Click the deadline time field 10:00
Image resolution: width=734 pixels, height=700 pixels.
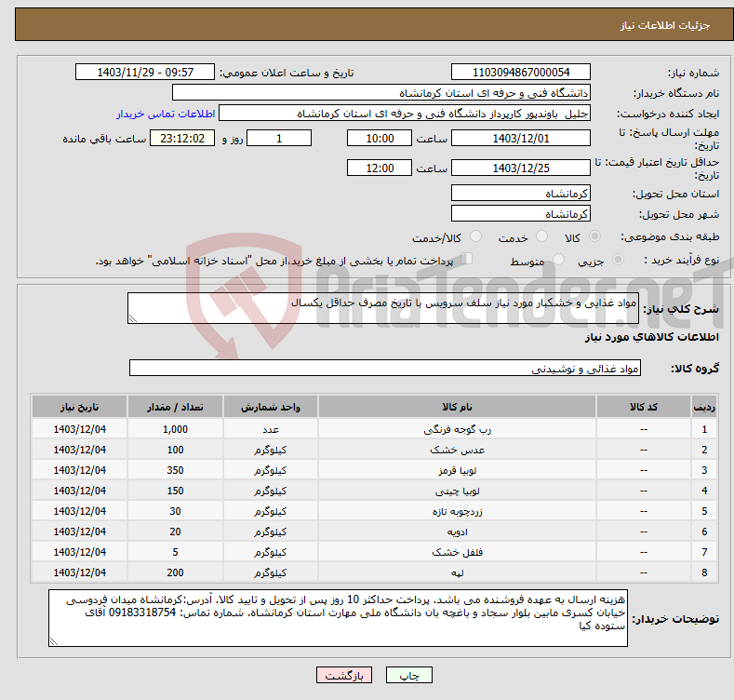(380, 138)
